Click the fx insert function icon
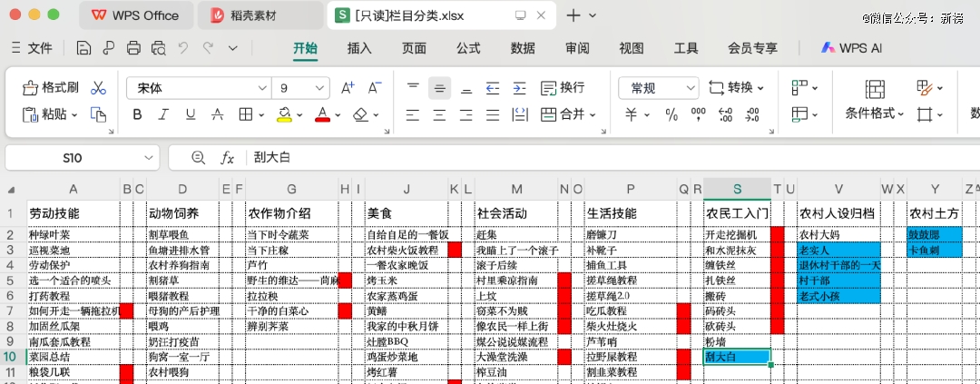The width and height of the screenshot is (980, 384). 227,158
